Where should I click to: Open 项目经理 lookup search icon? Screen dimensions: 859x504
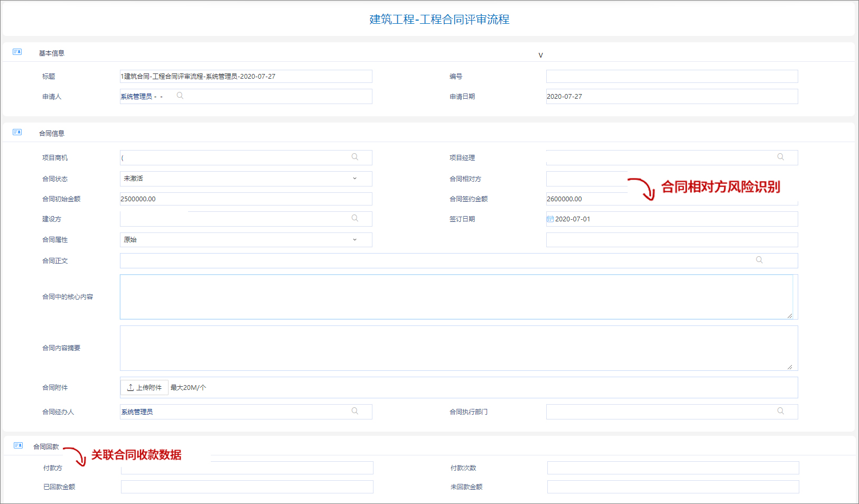tap(781, 157)
